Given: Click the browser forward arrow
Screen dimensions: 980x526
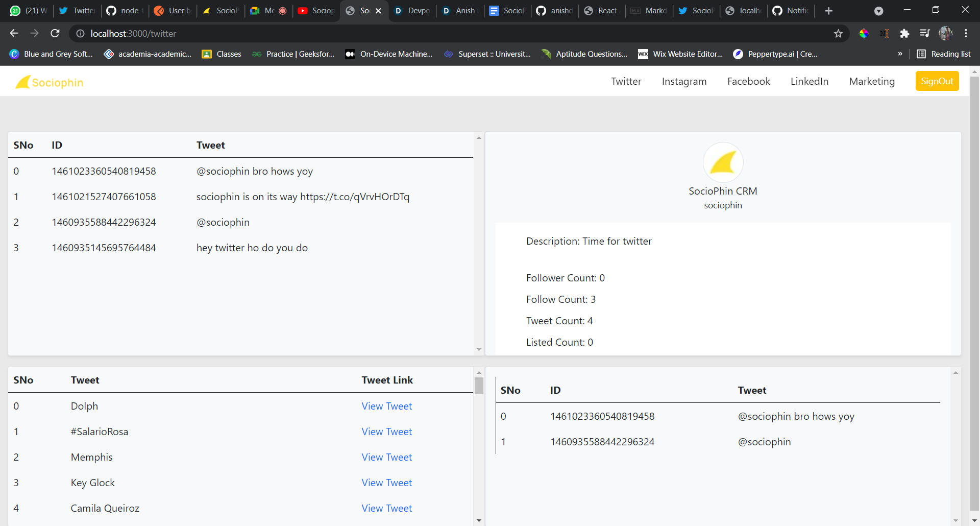Looking at the screenshot, I should [x=34, y=33].
